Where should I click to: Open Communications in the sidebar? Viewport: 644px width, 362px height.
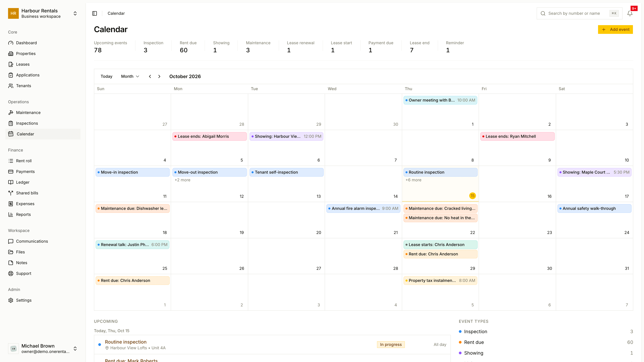coord(43,241)
